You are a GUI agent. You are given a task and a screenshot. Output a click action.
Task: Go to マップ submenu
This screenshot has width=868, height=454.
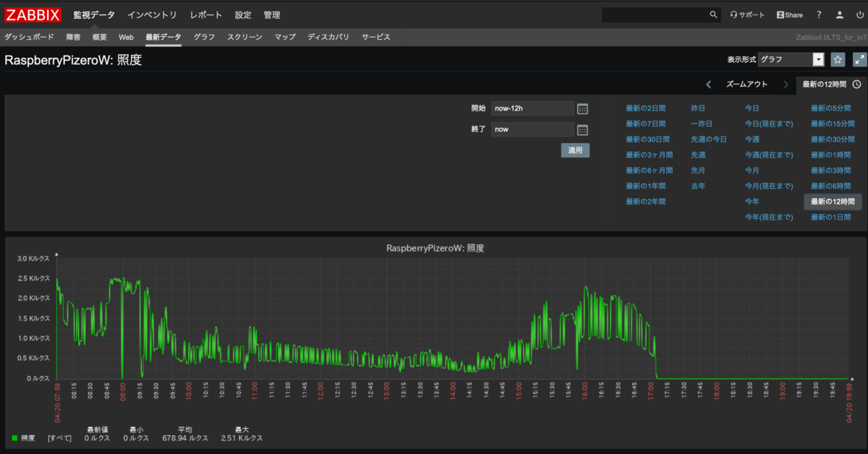click(x=285, y=37)
